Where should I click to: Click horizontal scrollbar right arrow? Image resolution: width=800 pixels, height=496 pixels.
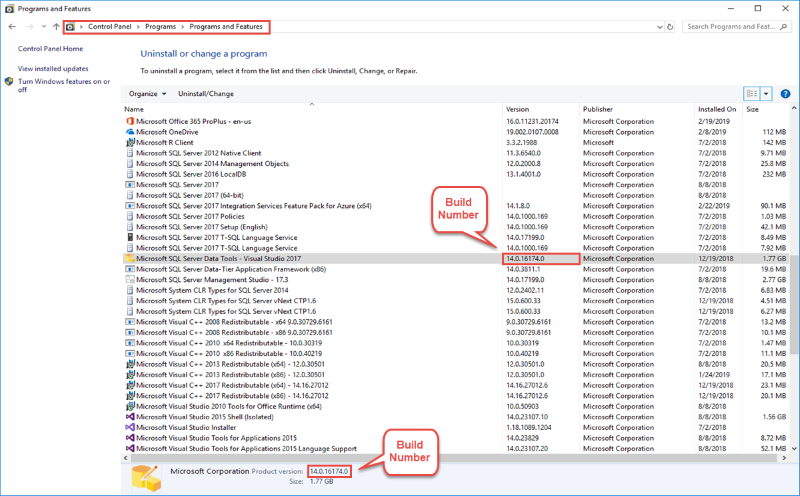[784, 458]
